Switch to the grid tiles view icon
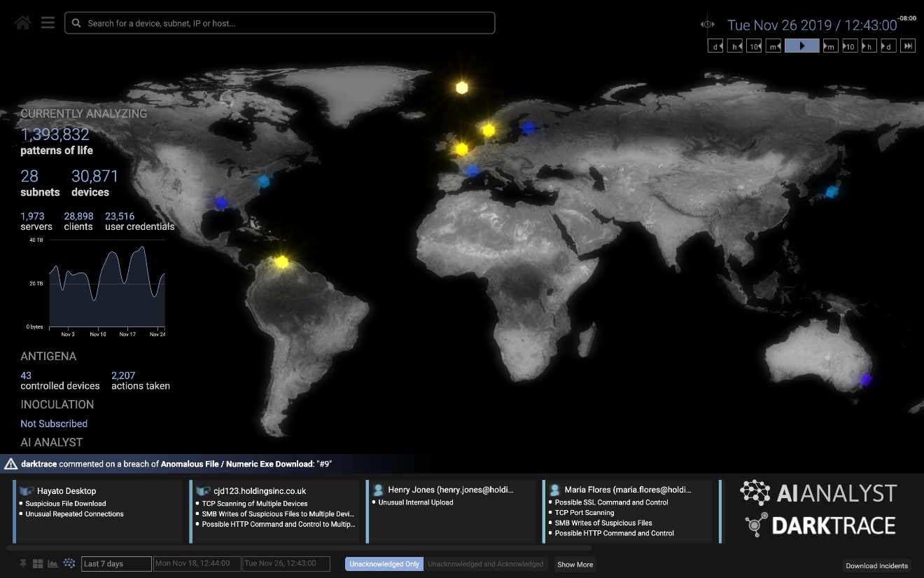This screenshot has width=924, height=578. (x=38, y=564)
